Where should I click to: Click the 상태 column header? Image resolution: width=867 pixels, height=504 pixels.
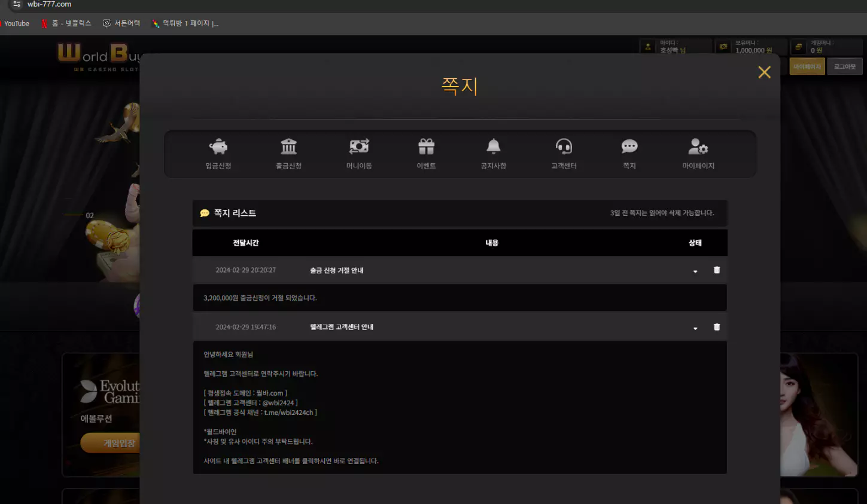695,243
